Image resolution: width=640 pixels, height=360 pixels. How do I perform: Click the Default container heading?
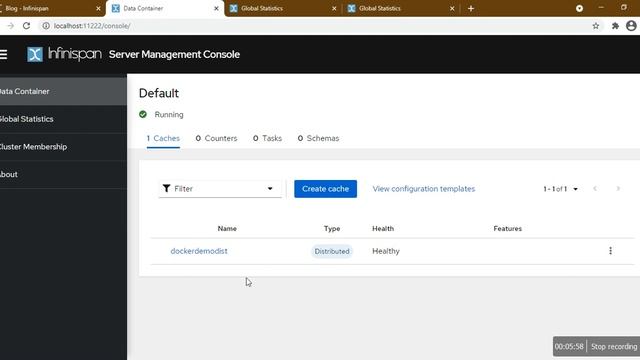(x=159, y=93)
